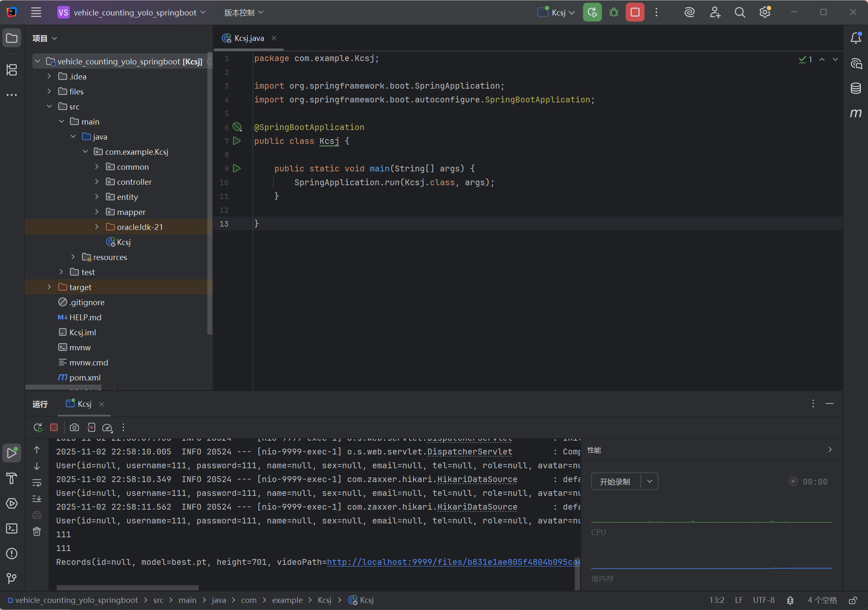Stop the running Kcsj application
Screen dimensions: 868x610
635,13
